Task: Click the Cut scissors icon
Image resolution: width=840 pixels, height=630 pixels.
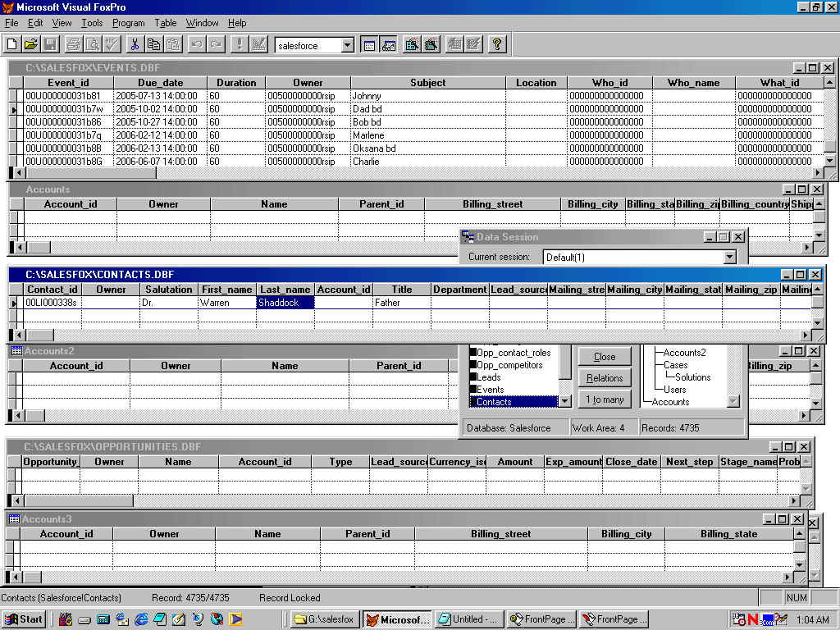Action: click(x=135, y=44)
